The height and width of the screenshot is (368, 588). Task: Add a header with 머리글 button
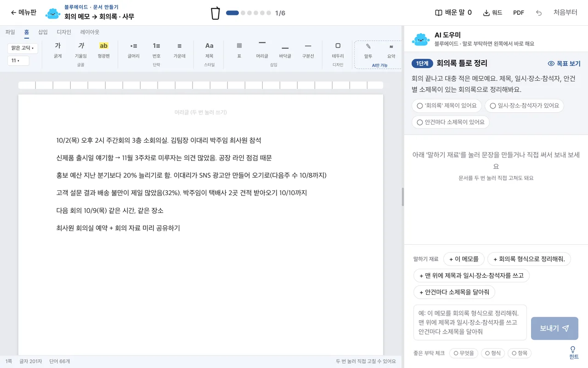(x=262, y=51)
